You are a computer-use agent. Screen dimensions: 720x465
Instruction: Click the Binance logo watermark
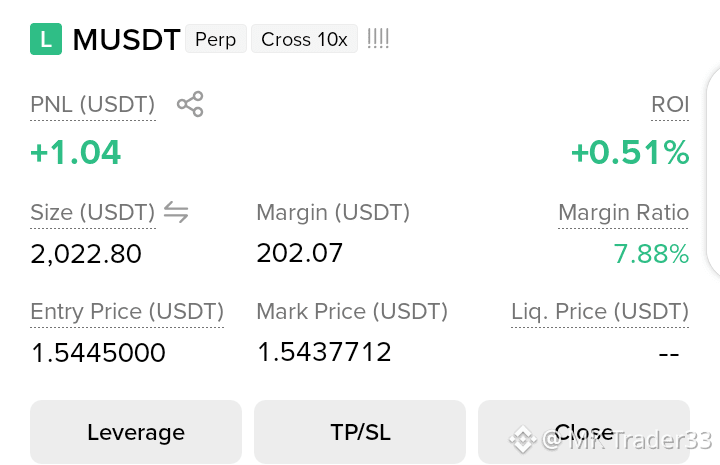pyautogui.click(x=523, y=439)
